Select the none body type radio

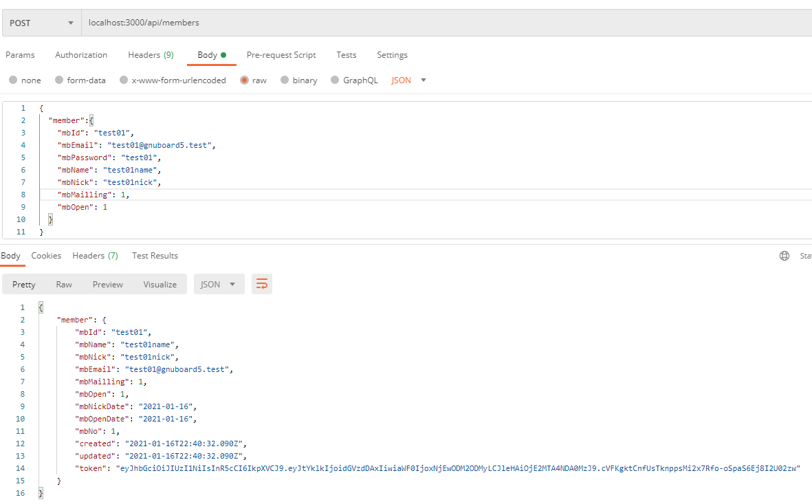(x=14, y=80)
